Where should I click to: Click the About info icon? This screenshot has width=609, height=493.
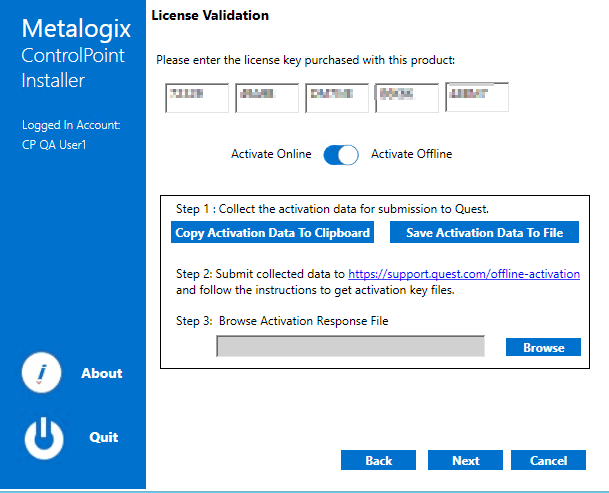[x=41, y=373]
